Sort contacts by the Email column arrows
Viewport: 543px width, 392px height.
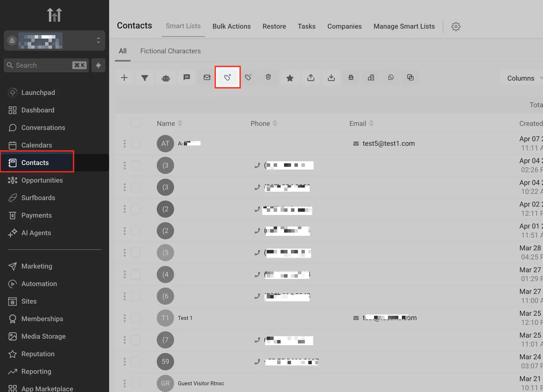(371, 123)
